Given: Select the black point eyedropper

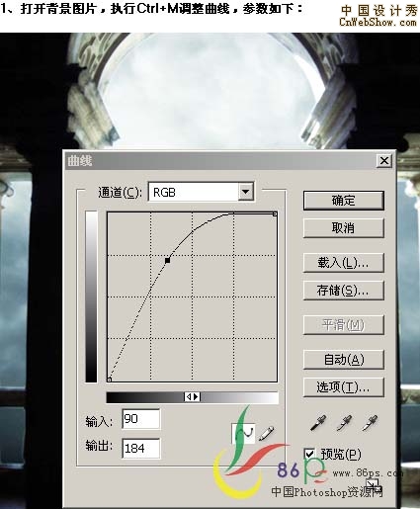Looking at the screenshot, I should tap(318, 423).
